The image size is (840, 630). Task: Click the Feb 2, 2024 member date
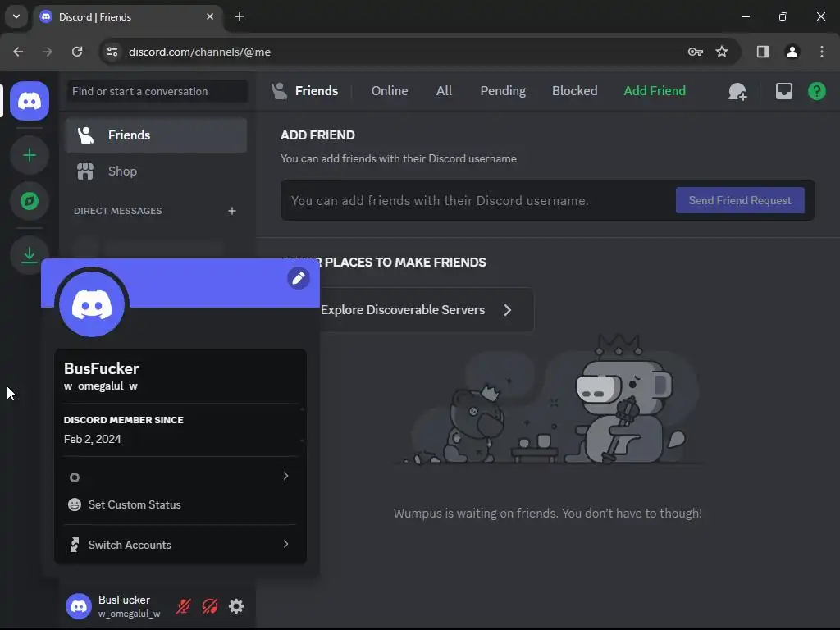[x=92, y=440]
